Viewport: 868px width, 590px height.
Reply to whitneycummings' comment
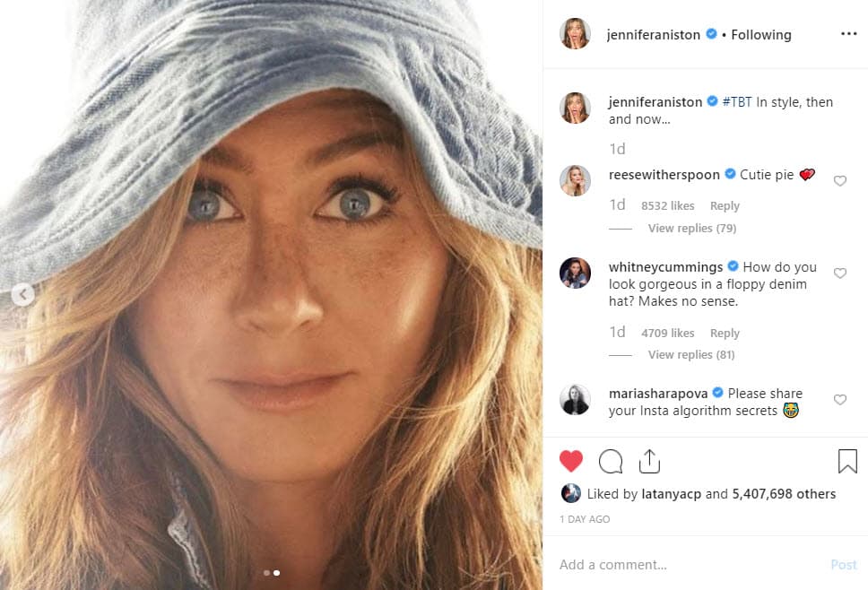(725, 333)
